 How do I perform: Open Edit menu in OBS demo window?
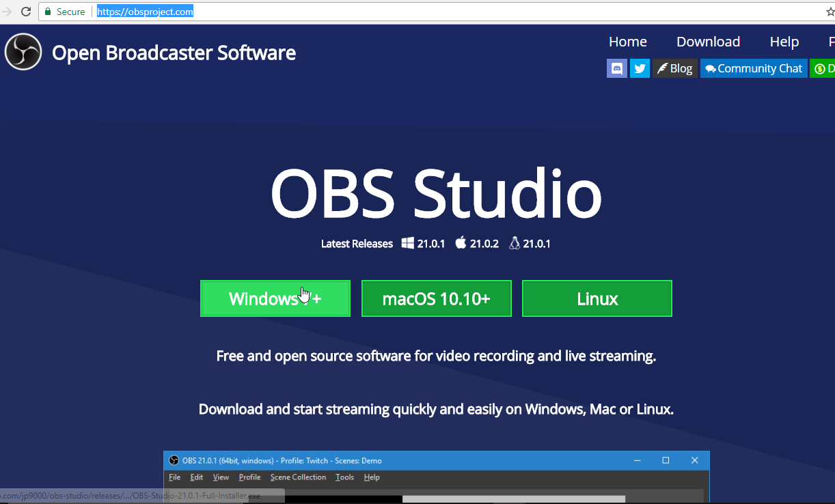[x=197, y=477]
